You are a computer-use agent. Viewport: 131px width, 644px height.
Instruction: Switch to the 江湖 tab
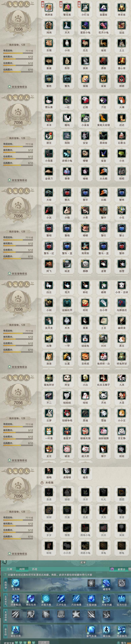tap(10, 569)
